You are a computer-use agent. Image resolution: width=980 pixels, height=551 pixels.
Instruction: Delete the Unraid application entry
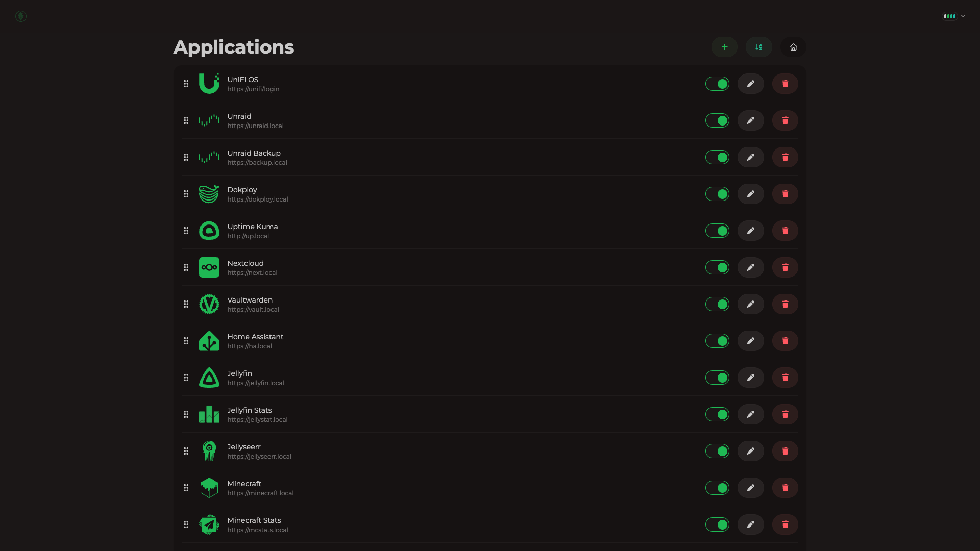click(x=785, y=120)
